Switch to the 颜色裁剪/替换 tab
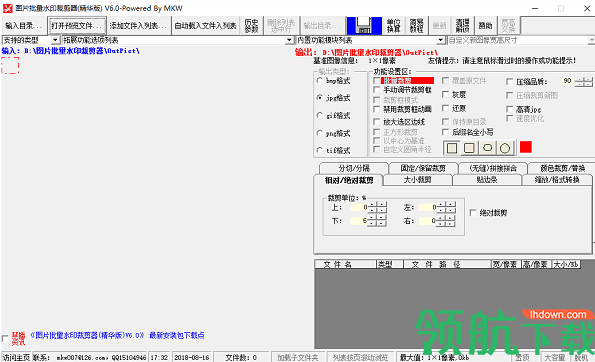The height and width of the screenshot is (362, 595). (x=562, y=168)
